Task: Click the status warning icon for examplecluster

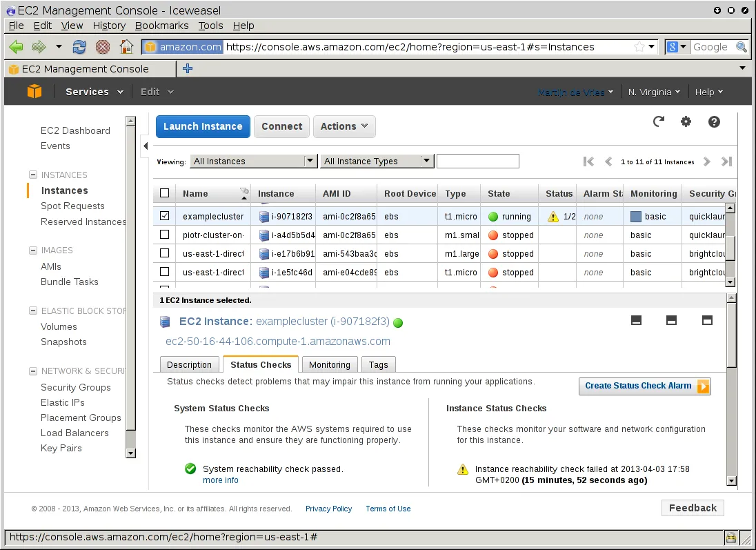Action: pos(553,217)
